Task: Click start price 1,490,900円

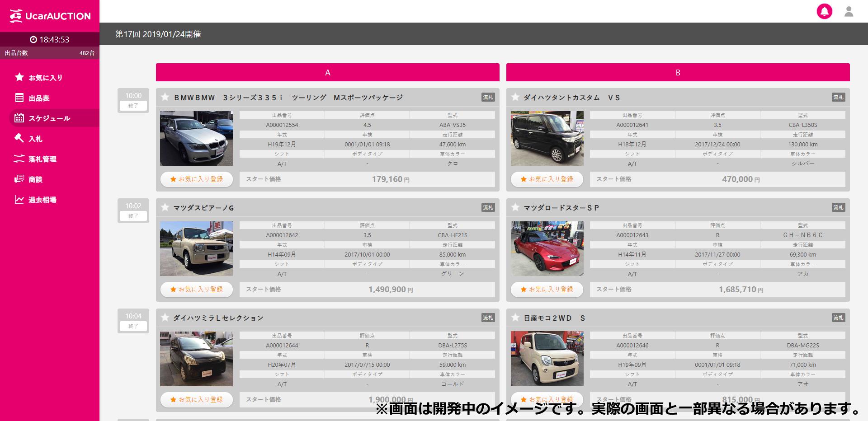Action: click(391, 290)
